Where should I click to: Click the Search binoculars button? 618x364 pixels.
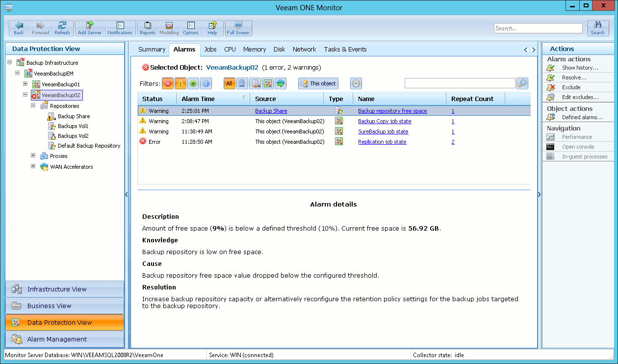(598, 28)
